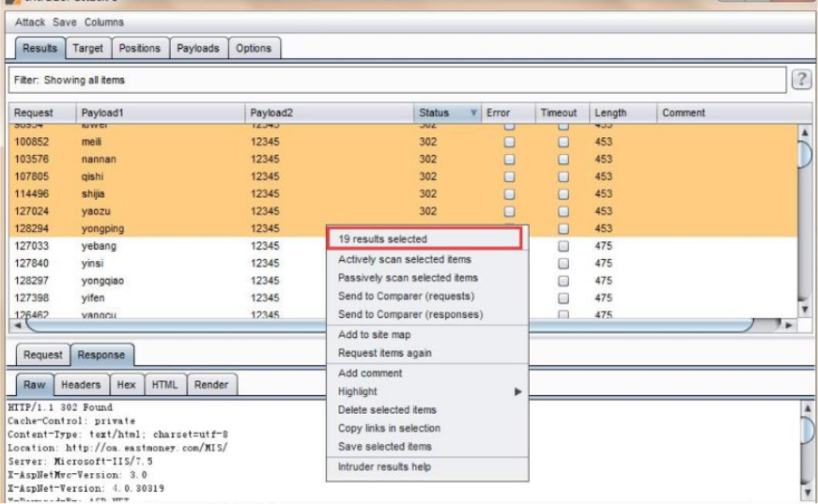Toggle Timeout checkbox in yifen row
The image size is (818, 504).
[563, 298]
